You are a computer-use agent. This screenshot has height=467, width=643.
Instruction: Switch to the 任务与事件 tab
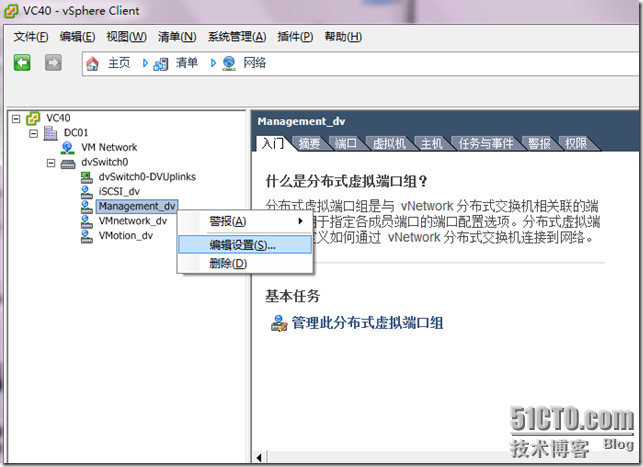click(486, 144)
